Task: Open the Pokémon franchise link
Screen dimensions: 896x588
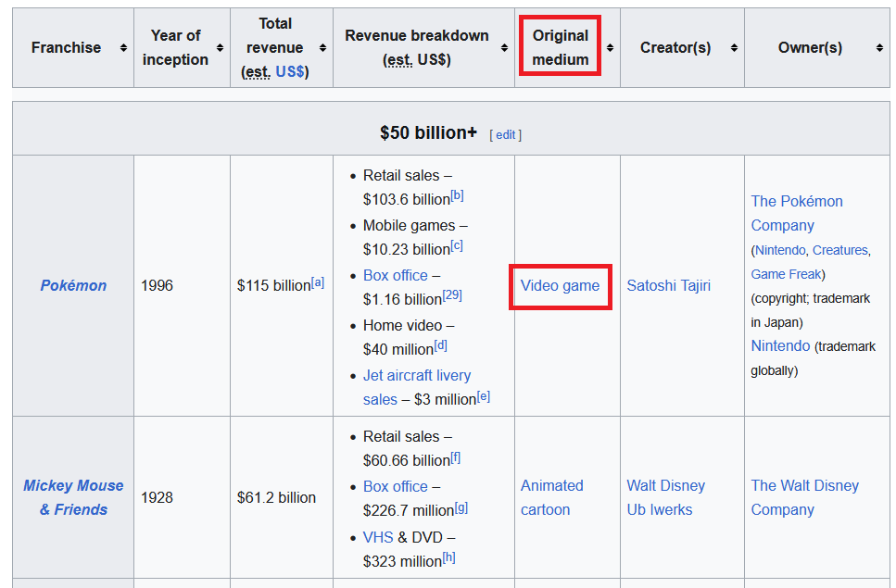Action: 74,285
